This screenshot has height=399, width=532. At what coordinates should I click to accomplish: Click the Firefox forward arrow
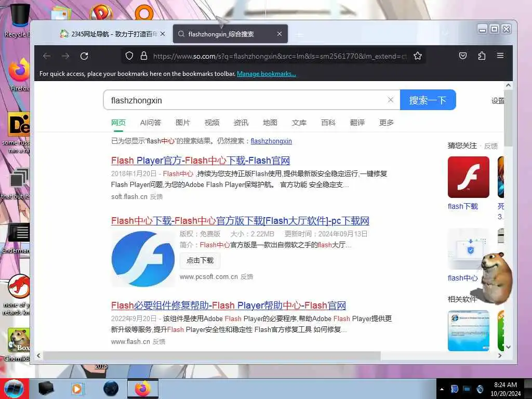[x=65, y=56]
